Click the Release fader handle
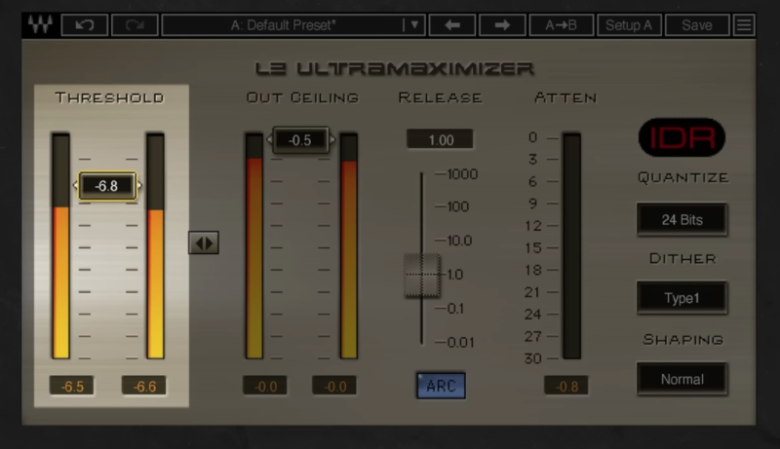Viewport: 780px width, 449px height. coord(422,275)
